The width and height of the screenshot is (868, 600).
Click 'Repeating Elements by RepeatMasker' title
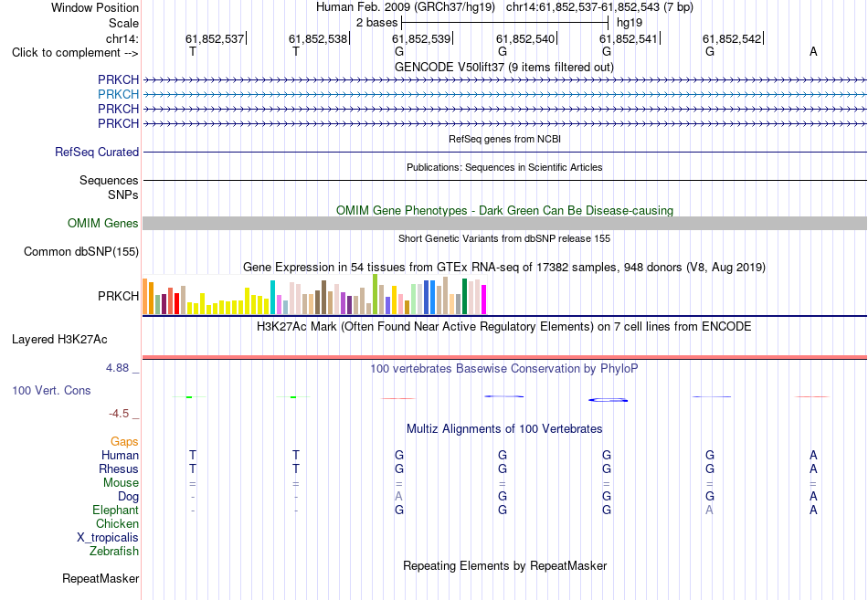(x=505, y=565)
